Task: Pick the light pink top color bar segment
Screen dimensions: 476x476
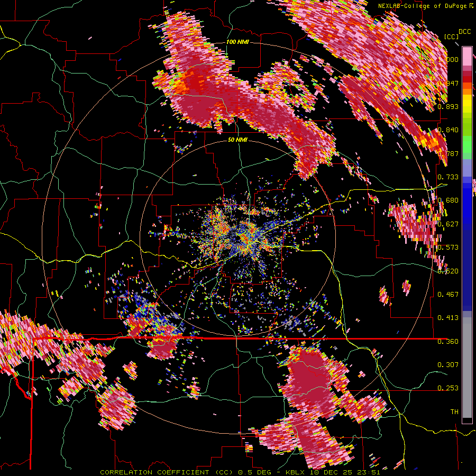Action: click(467, 56)
